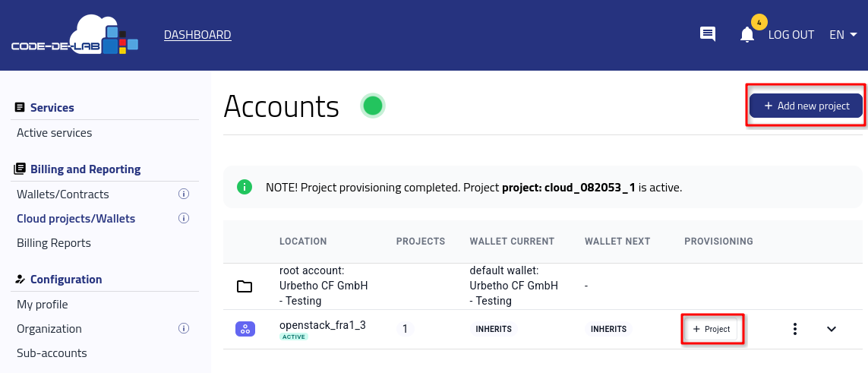This screenshot has height=373, width=868.
Task: Open My profile
Action: coord(42,305)
